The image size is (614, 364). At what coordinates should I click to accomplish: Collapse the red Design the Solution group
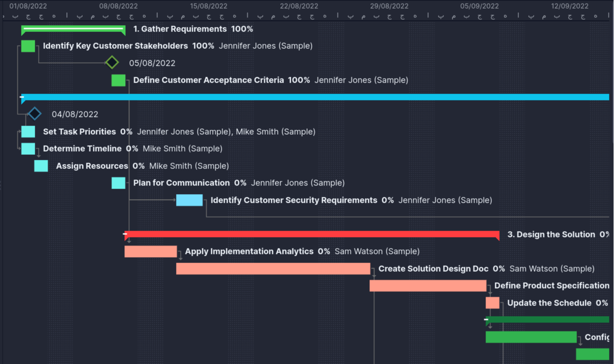pos(125,234)
